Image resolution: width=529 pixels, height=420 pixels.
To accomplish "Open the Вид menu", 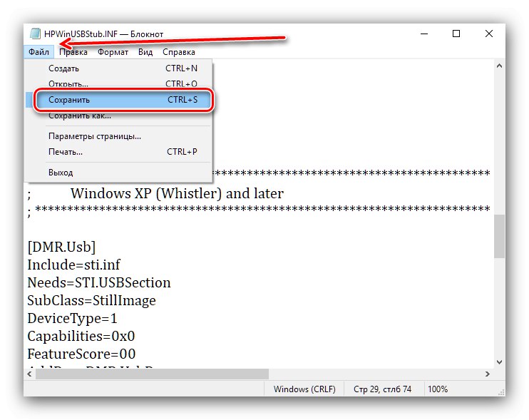I will click(145, 52).
